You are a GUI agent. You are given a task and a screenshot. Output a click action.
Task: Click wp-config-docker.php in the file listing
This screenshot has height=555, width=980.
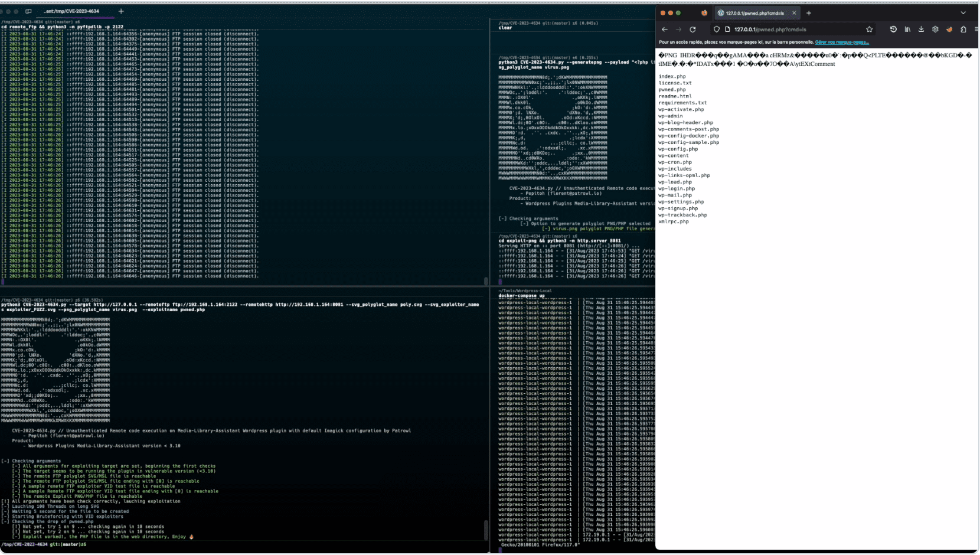pyautogui.click(x=689, y=136)
